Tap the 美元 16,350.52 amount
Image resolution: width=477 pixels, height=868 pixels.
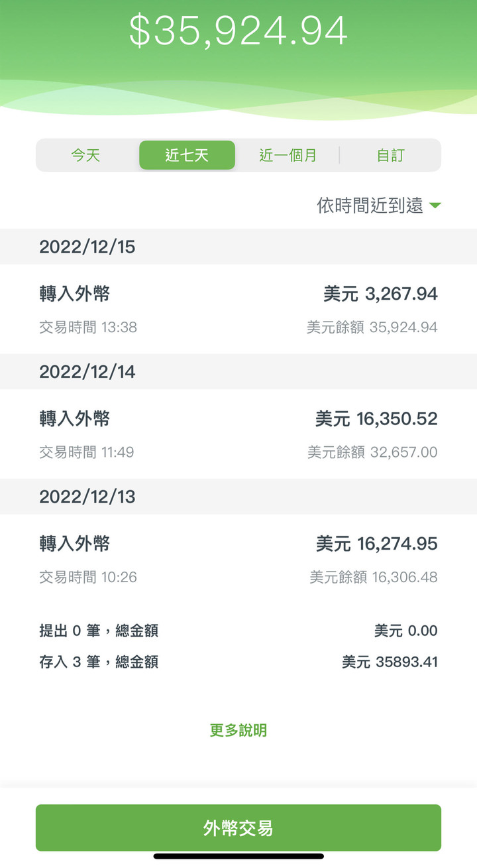click(376, 419)
